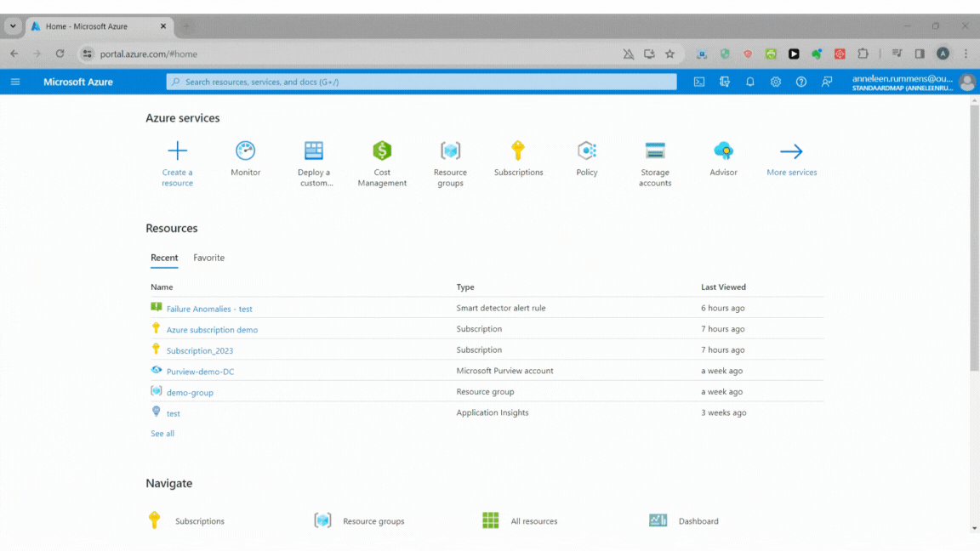This screenshot has width=980, height=551.
Task: Bookmark this page with the star icon
Action: [x=670, y=54]
